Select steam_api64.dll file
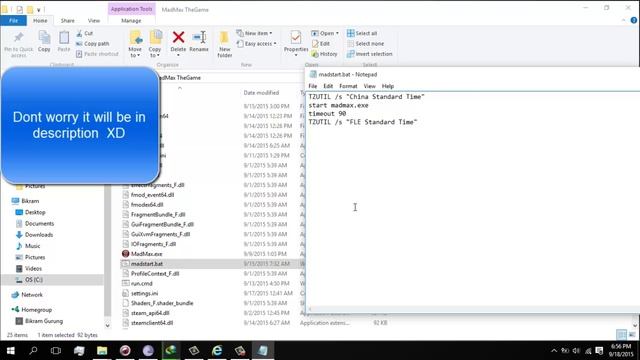The width and height of the screenshot is (640, 360). tap(150, 313)
